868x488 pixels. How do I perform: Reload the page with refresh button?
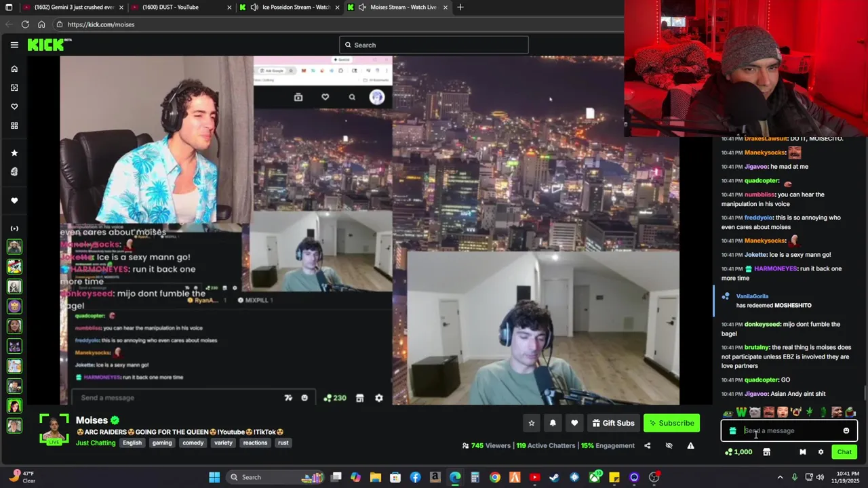tap(25, 24)
